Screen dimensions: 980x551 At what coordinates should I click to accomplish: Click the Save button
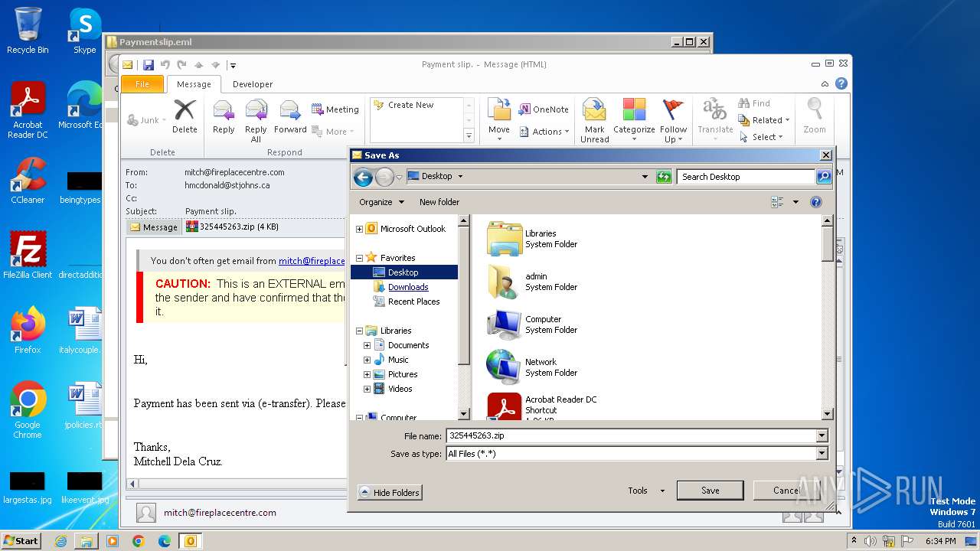coord(710,491)
